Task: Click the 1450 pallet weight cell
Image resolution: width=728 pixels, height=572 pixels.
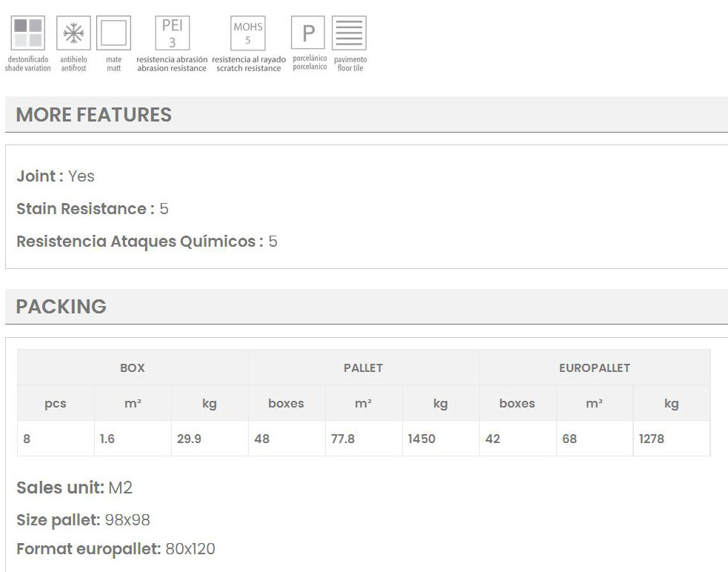Action: point(422,439)
